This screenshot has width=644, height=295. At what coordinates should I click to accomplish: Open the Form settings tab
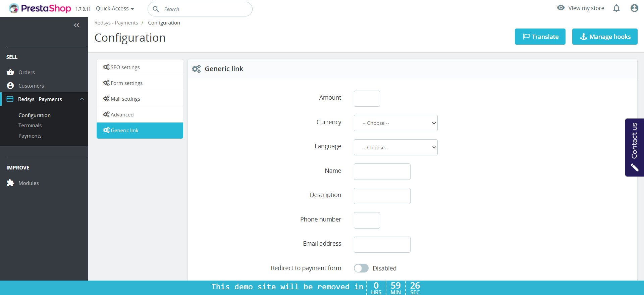click(140, 83)
